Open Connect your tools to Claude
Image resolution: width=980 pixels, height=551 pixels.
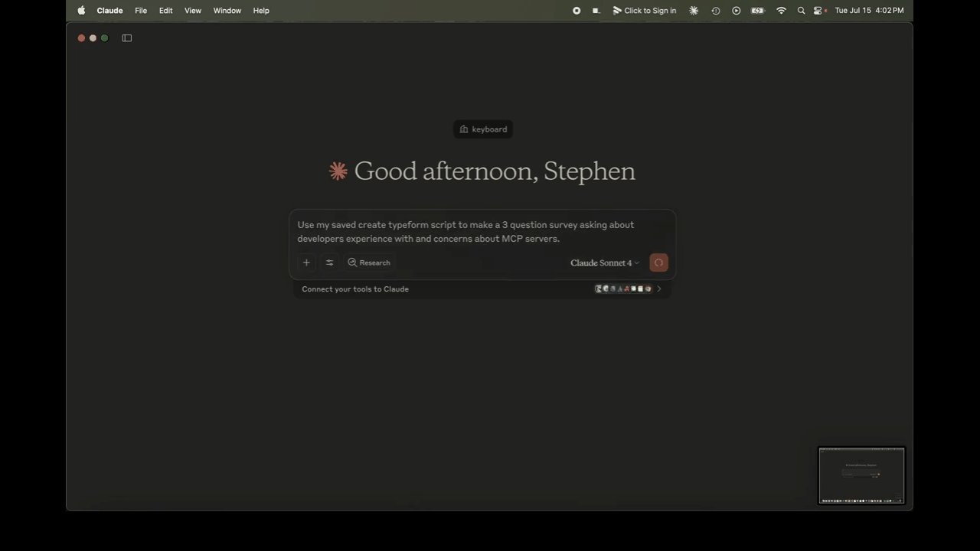354,289
